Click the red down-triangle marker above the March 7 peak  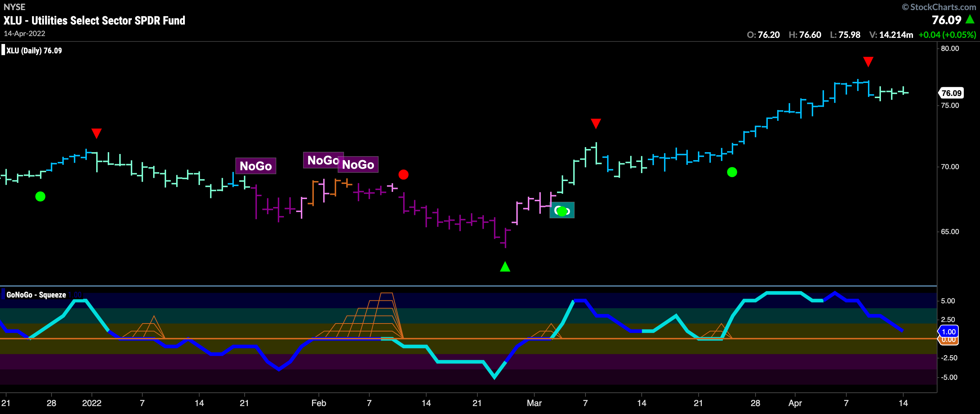tap(596, 123)
